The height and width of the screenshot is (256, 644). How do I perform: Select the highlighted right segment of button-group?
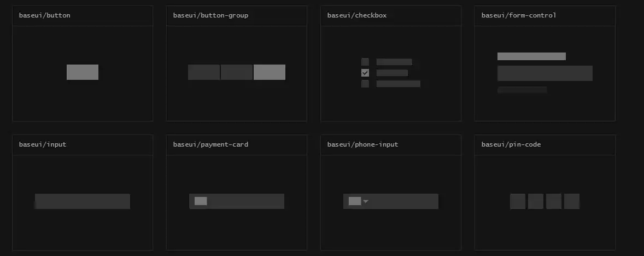pyautogui.click(x=270, y=72)
